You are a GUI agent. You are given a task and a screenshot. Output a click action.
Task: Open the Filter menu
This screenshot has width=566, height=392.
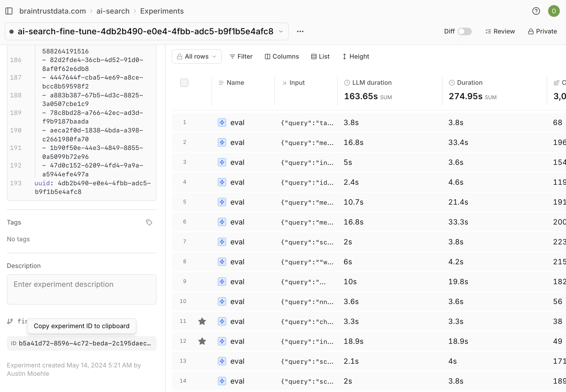pos(241,57)
